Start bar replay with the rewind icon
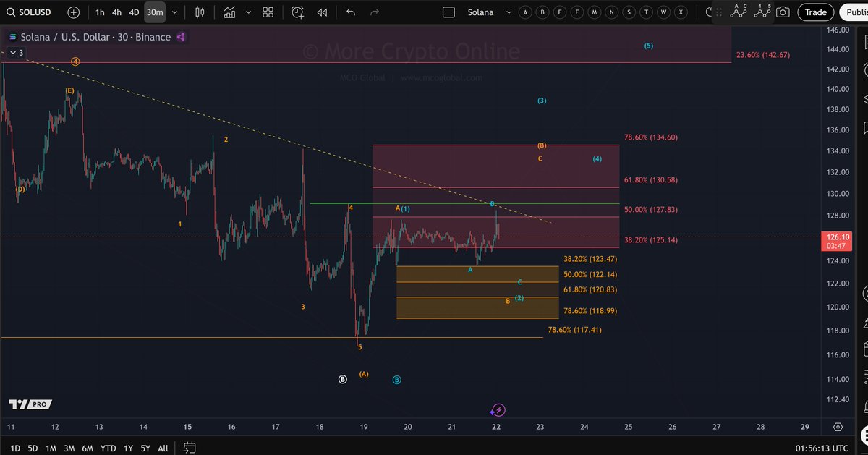 [x=323, y=12]
